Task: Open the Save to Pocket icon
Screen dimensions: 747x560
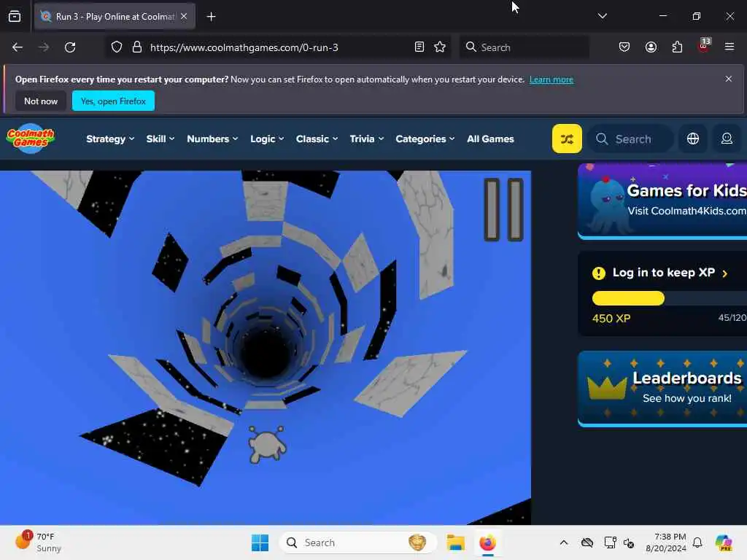Action: pyautogui.click(x=624, y=47)
